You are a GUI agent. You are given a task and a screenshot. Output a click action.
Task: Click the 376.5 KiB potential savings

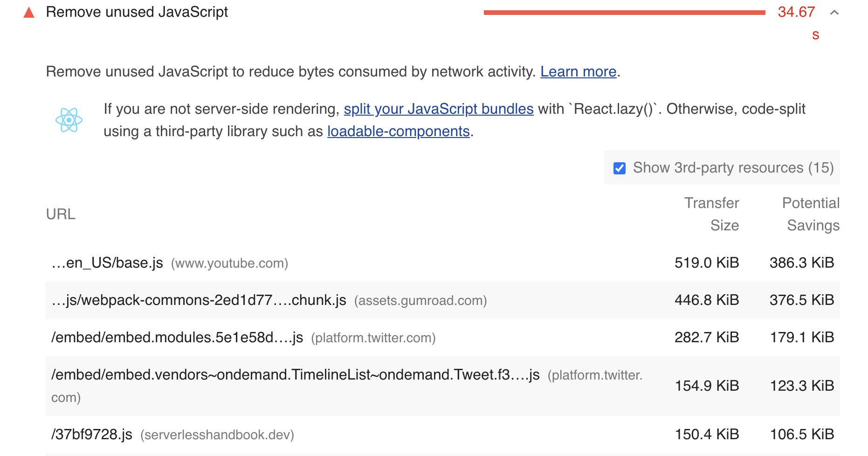pos(802,300)
